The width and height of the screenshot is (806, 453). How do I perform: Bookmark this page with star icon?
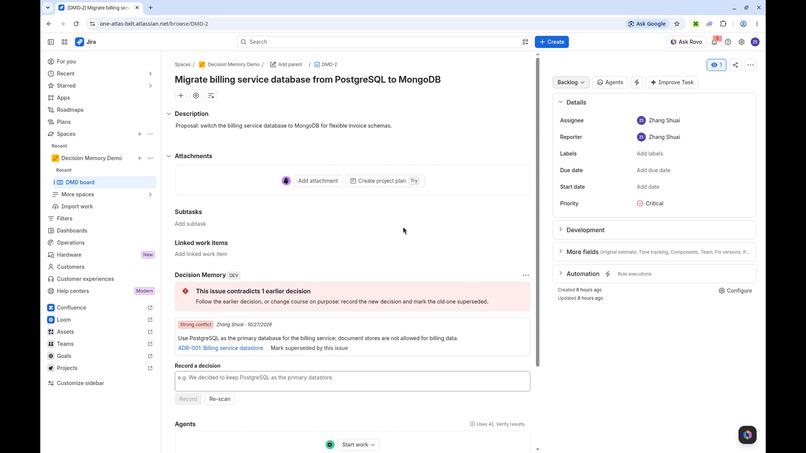coord(677,24)
